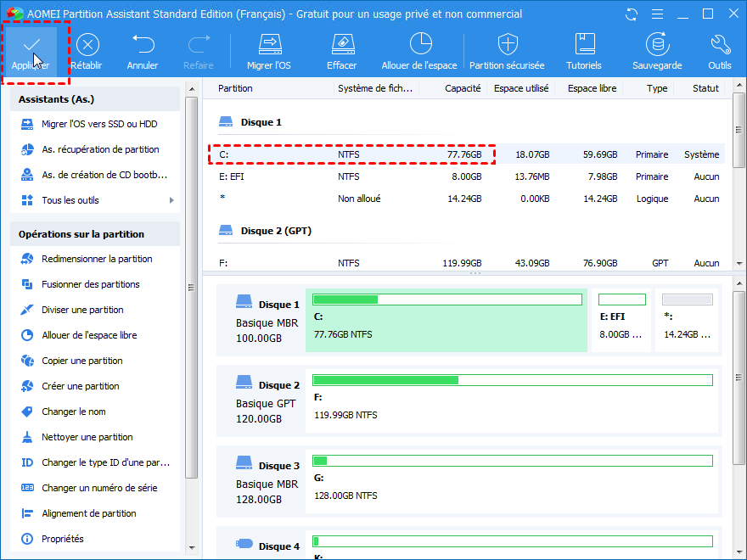Click Redimensionner la partition in sidebar

[96, 259]
